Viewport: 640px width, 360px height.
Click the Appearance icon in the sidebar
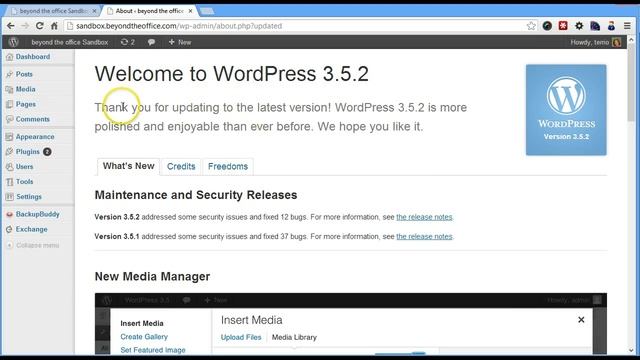9,137
